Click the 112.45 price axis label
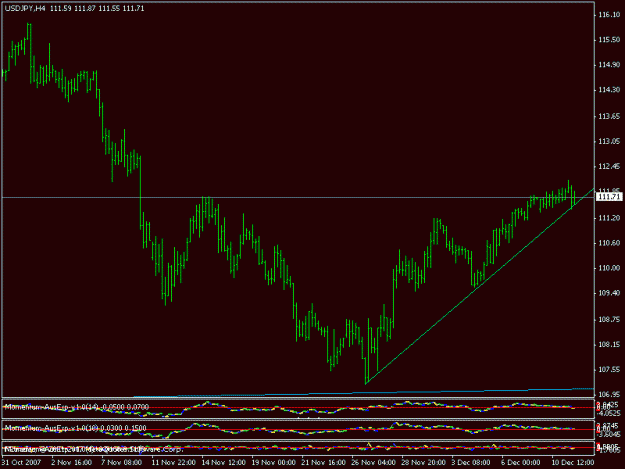This screenshot has width=625, height=469. click(x=609, y=167)
